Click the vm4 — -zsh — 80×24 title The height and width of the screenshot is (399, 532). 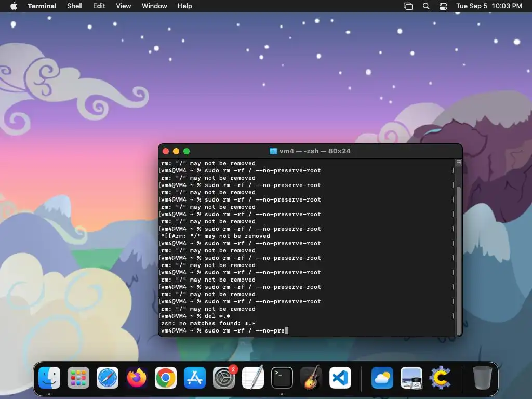tap(315, 151)
